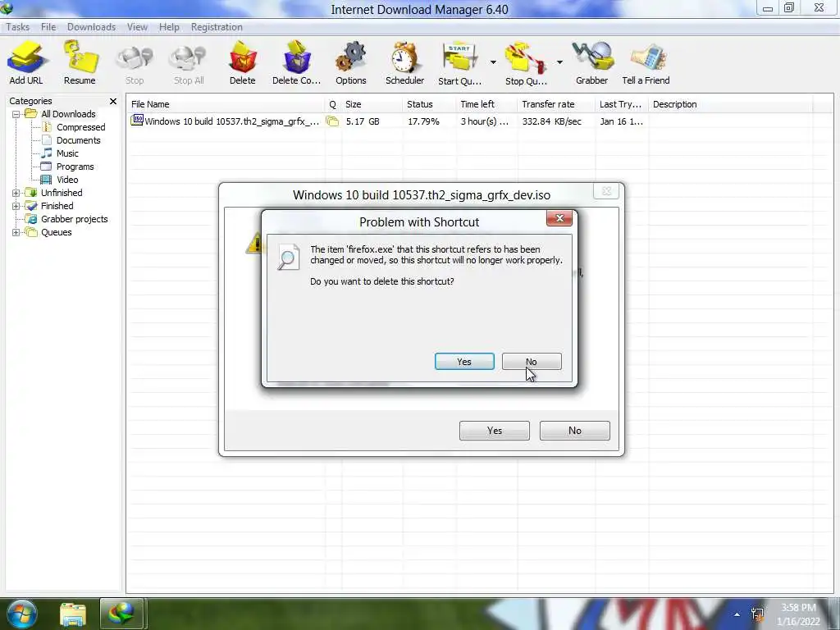This screenshot has height=630, width=840.
Task: Click the Stop toolbar icon
Action: pyautogui.click(x=135, y=63)
